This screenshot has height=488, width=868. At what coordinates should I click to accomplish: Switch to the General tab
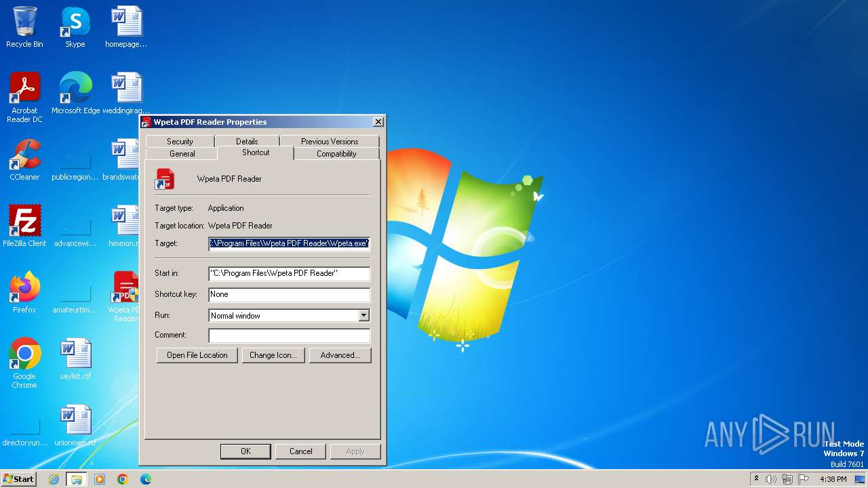182,154
